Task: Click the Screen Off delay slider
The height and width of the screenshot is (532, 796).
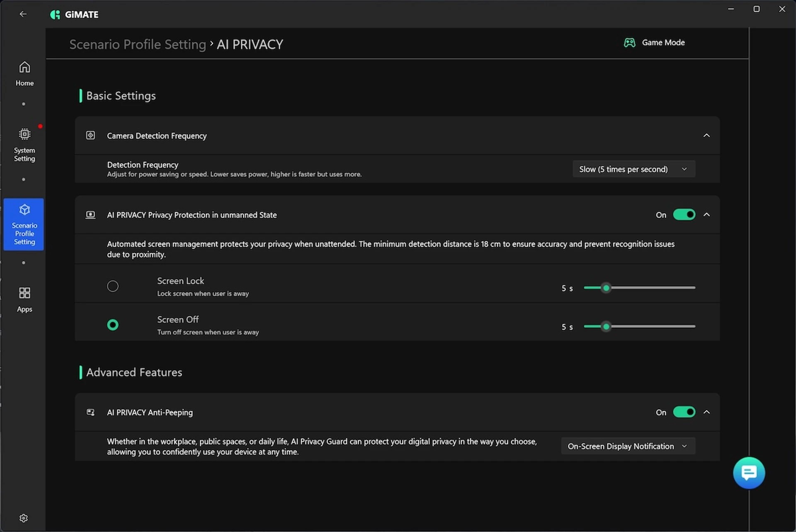Action: coord(639,326)
